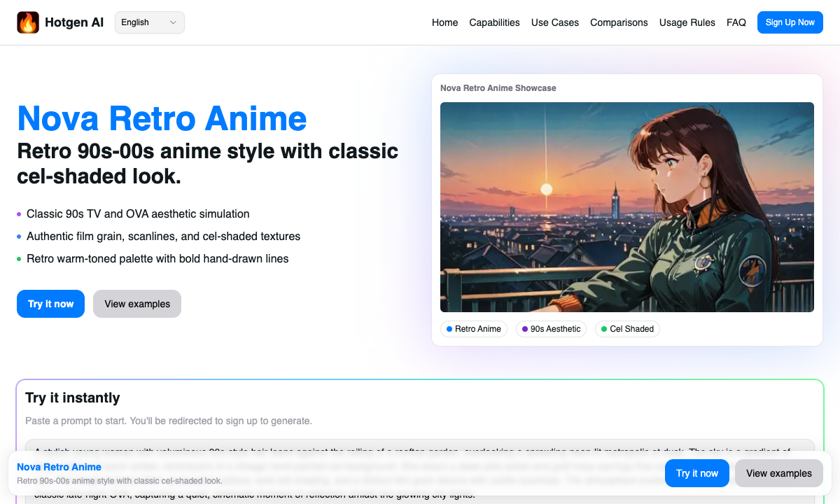
Task: Navigate to the Comparisons section
Action: pyautogui.click(x=619, y=22)
